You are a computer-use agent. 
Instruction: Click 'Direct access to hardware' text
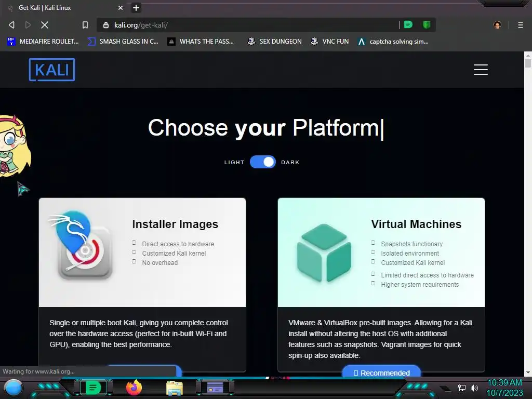[178, 244]
